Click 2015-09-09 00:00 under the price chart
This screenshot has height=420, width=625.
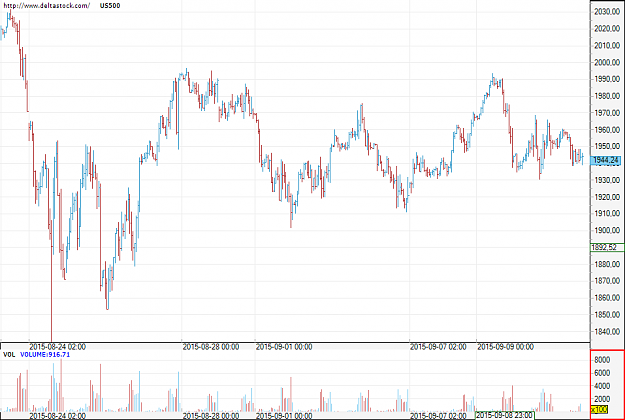pos(505,347)
